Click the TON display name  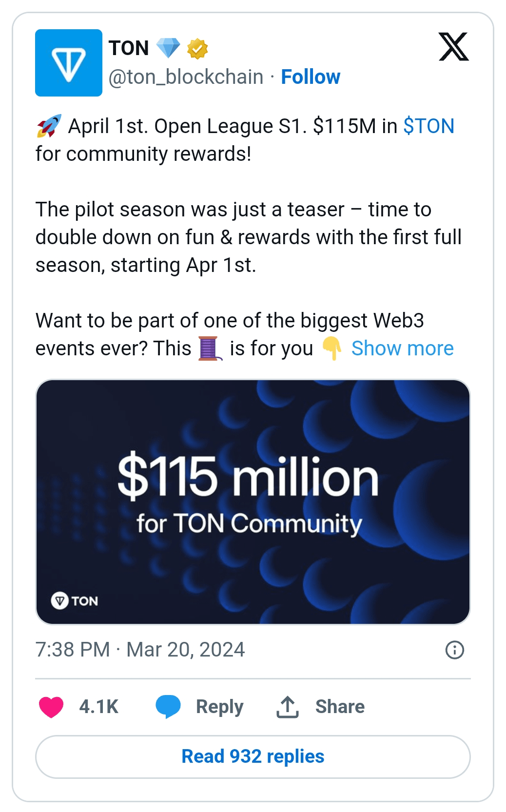[129, 48]
